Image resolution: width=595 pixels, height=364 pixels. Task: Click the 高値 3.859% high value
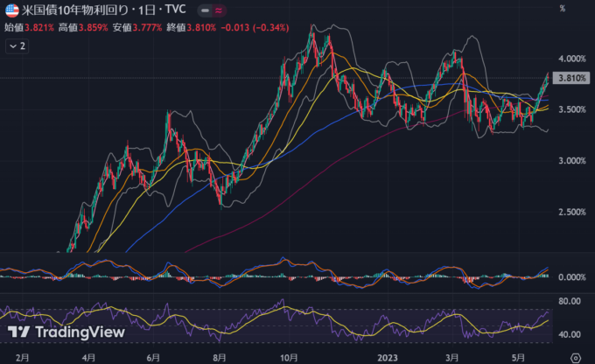[84, 28]
